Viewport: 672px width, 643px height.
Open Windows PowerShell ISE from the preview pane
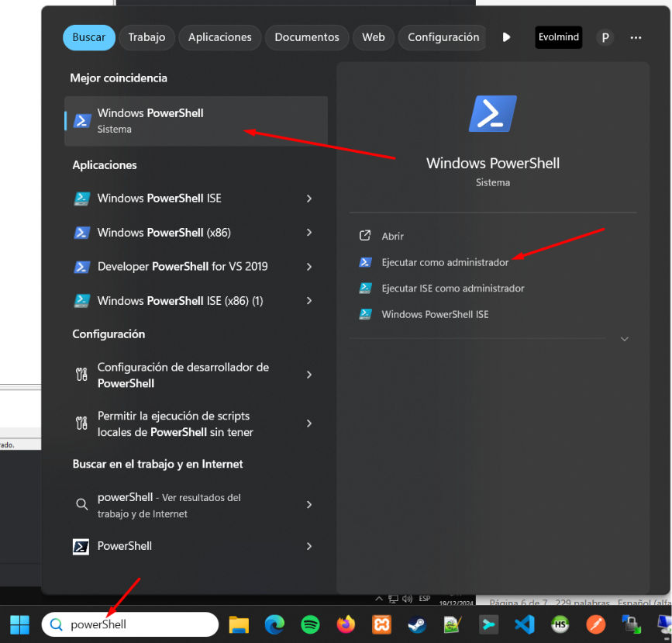click(435, 314)
